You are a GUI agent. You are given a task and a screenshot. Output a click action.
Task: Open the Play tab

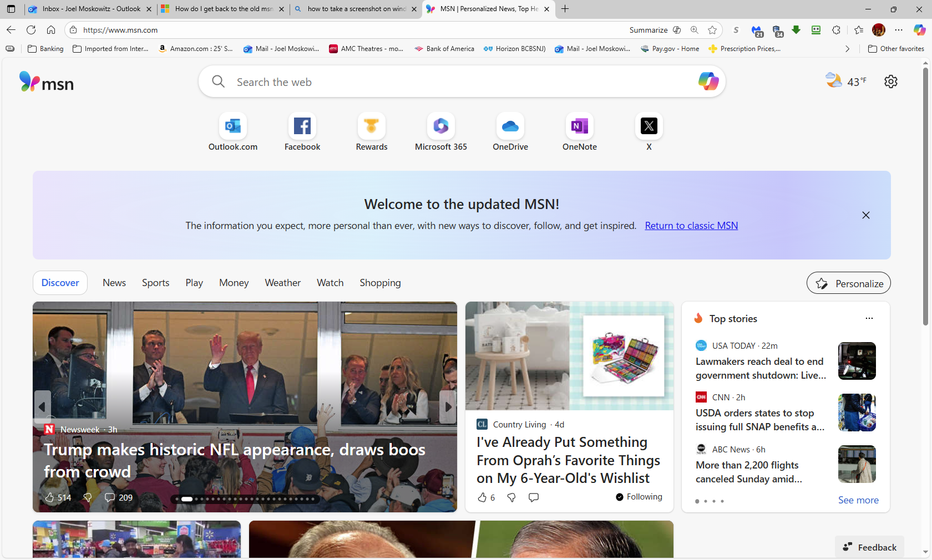[194, 283]
